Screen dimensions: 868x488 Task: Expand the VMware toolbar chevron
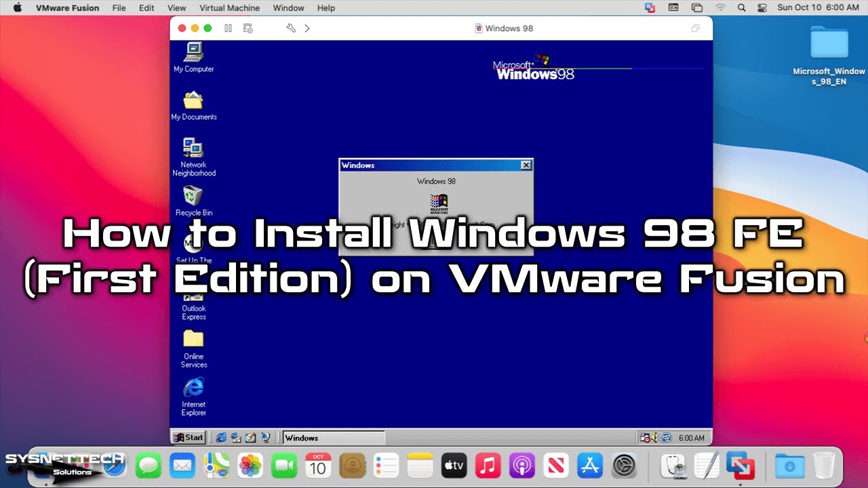point(307,28)
